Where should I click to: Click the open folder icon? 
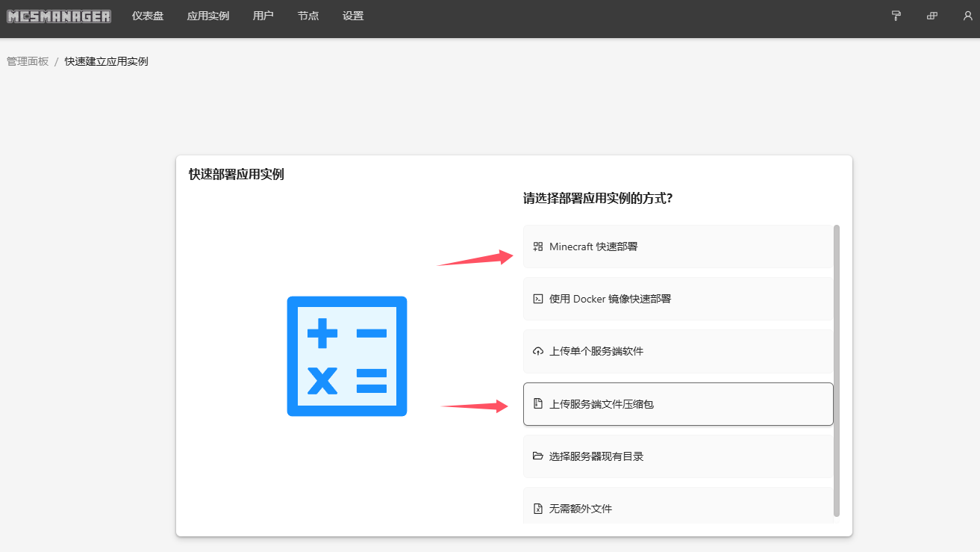537,456
